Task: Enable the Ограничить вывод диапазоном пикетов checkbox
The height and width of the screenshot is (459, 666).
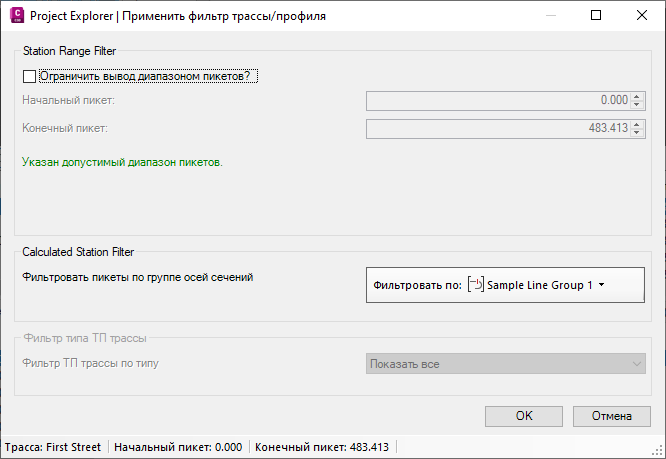Action: click(29, 76)
